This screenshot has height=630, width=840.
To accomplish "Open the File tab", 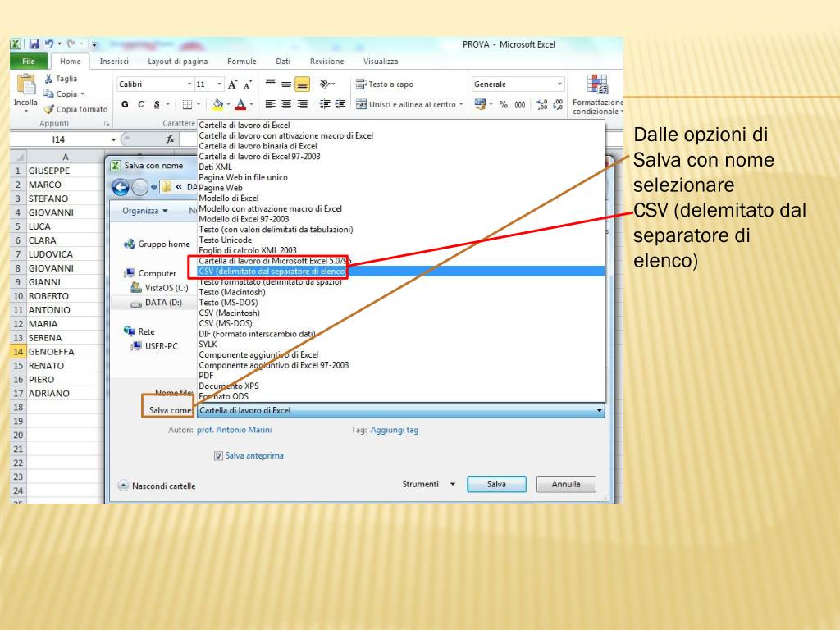I will click(x=29, y=61).
